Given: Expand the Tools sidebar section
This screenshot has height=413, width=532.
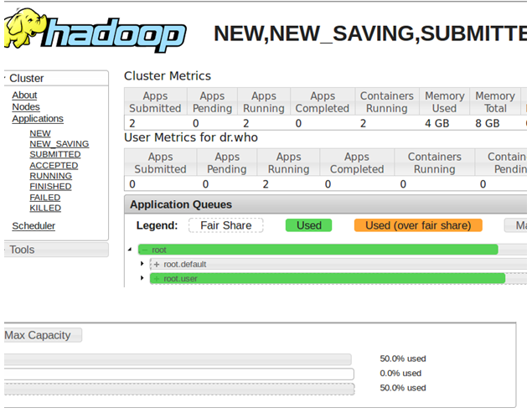Looking at the screenshot, I should [56, 250].
